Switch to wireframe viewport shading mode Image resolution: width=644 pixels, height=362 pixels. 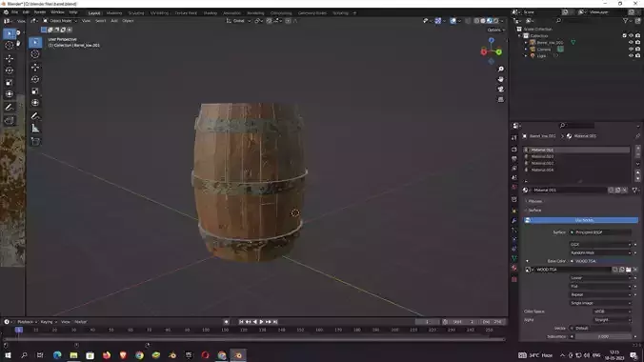(476, 21)
